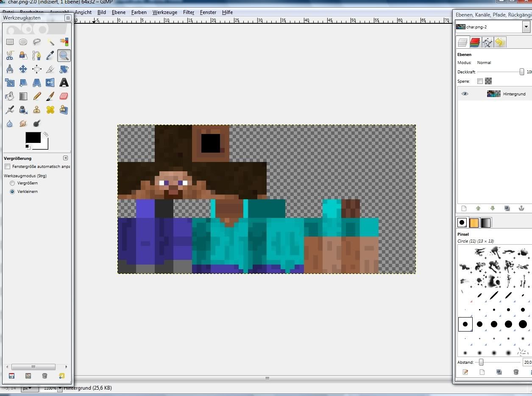Select the 'Vergrößern' radio button
This screenshot has height=396, width=532.
12,183
